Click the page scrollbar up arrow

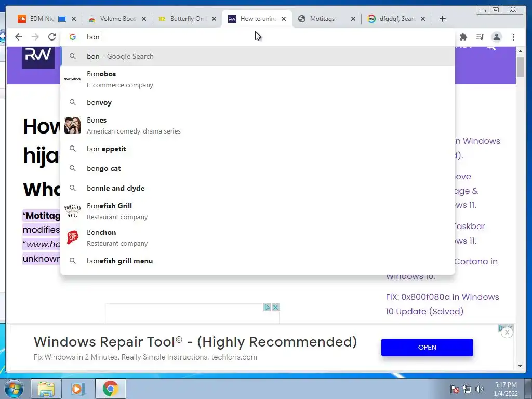521,51
